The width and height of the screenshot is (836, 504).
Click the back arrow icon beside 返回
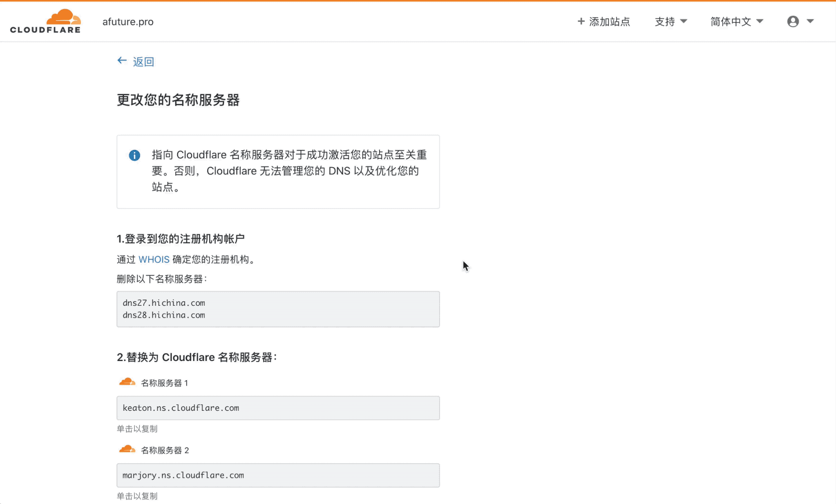[122, 61]
